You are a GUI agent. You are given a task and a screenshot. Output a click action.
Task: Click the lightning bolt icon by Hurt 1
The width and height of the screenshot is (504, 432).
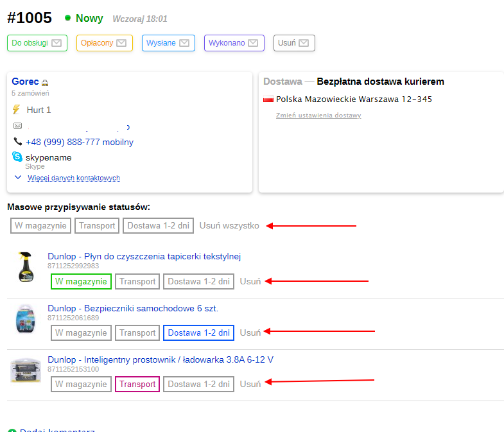[17, 110]
